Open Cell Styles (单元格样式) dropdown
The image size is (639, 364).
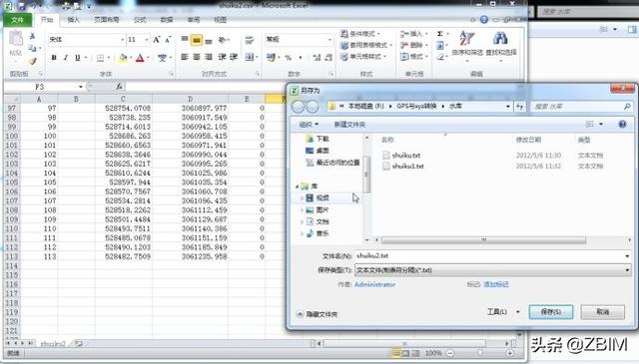coord(363,57)
